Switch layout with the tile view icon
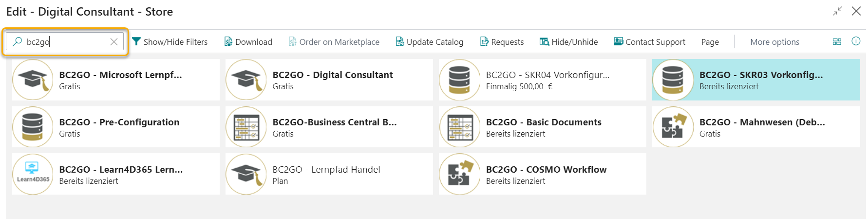The height and width of the screenshot is (219, 868). (837, 42)
